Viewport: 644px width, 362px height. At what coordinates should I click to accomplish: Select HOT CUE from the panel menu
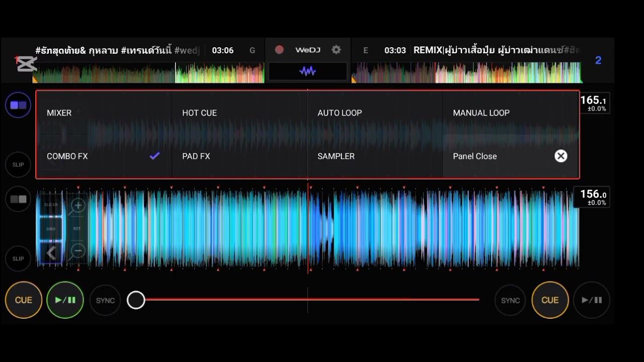pos(239,113)
